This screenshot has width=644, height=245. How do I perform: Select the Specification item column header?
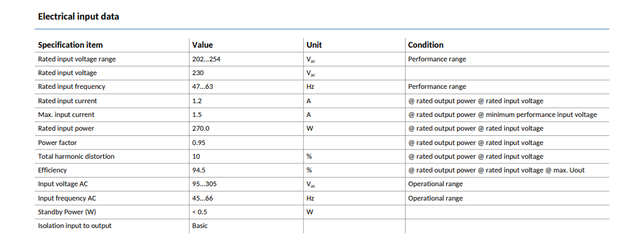point(71,45)
